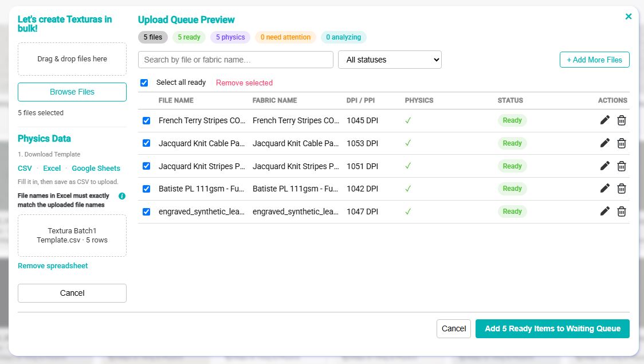Delete the Batiste PL 111gsm row

622,189
